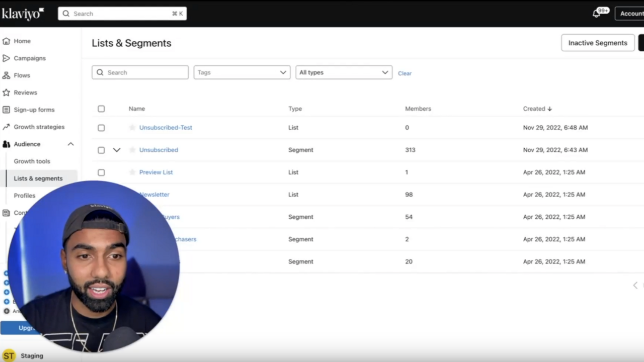
Task: Click the 313 members count
Action: click(x=410, y=150)
